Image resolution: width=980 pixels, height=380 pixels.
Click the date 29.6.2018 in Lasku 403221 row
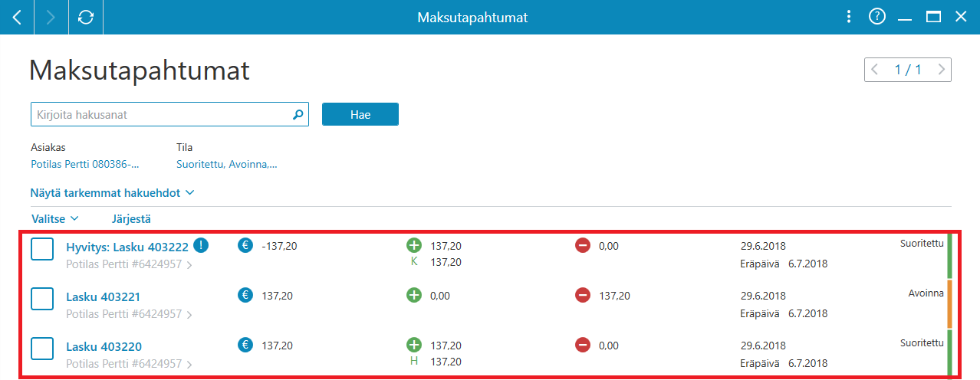point(763,296)
